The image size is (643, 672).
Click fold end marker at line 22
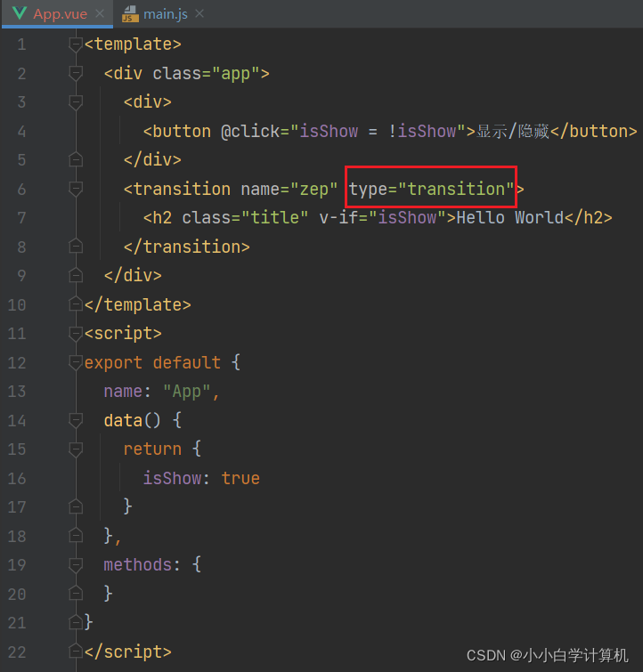tap(76, 652)
